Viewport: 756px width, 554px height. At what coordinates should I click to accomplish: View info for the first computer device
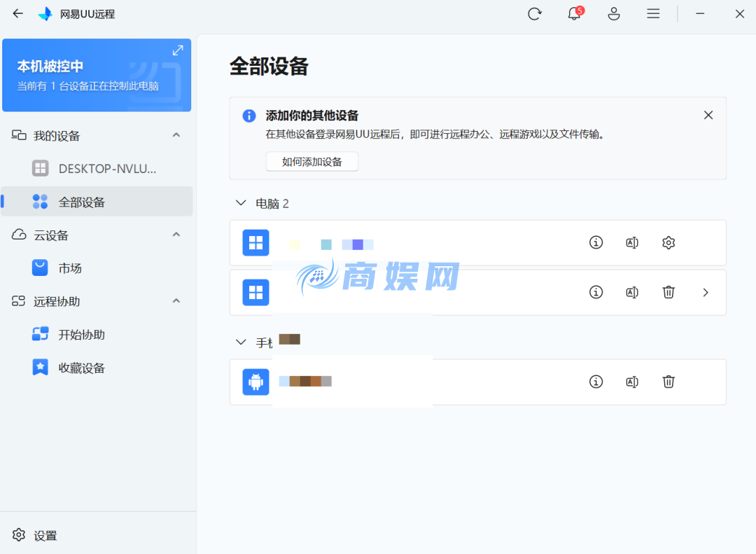coord(596,242)
